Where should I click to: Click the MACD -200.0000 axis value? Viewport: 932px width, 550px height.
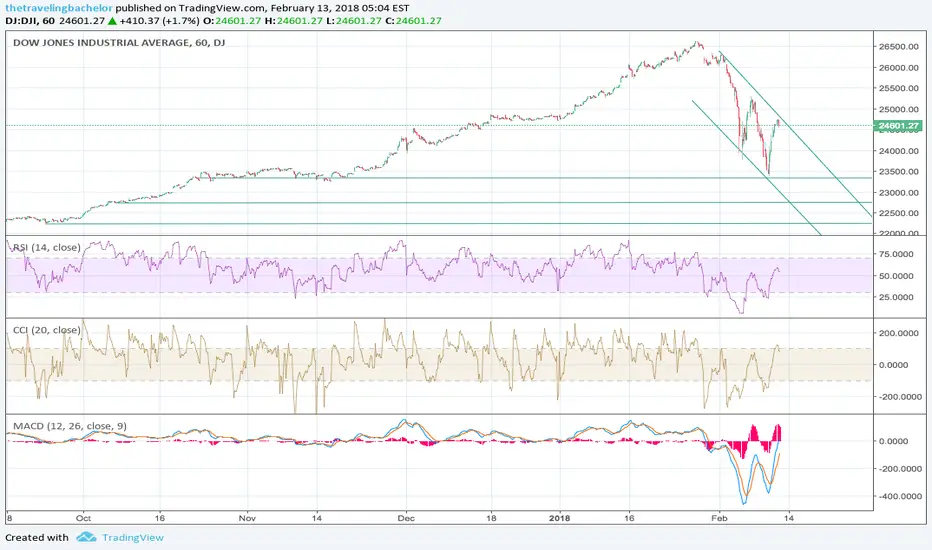point(899,469)
